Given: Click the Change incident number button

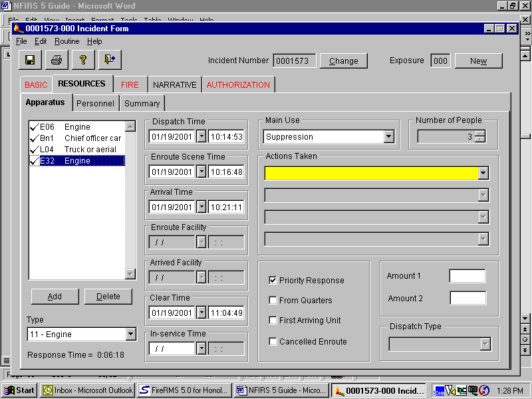Looking at the screenshot, I should pyautogui.click(x=343, y=61).
